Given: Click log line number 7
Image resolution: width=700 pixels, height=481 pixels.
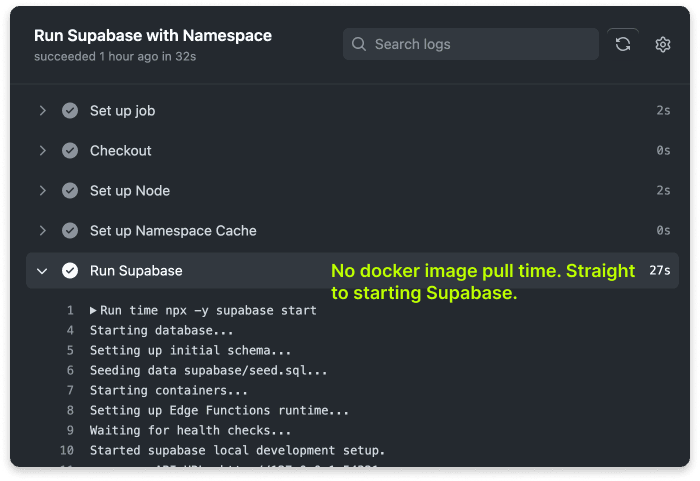Looking at the screenshot, I should point(70,390).
